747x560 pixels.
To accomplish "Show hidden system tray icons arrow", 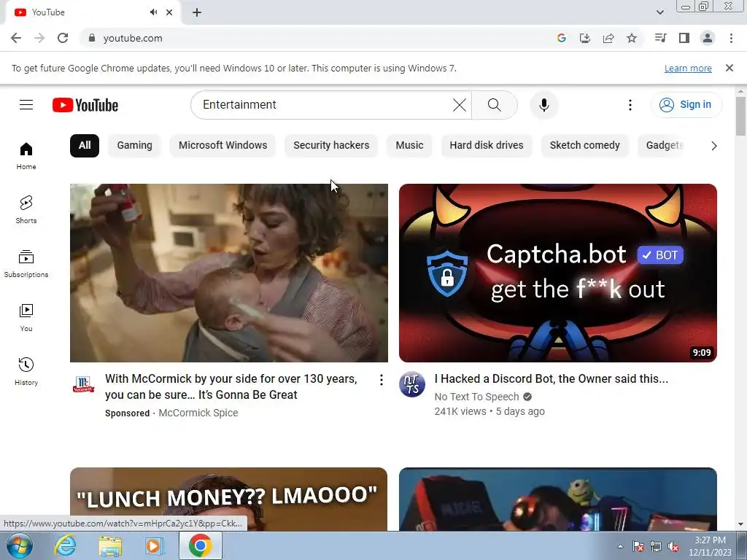I will 620,547.
